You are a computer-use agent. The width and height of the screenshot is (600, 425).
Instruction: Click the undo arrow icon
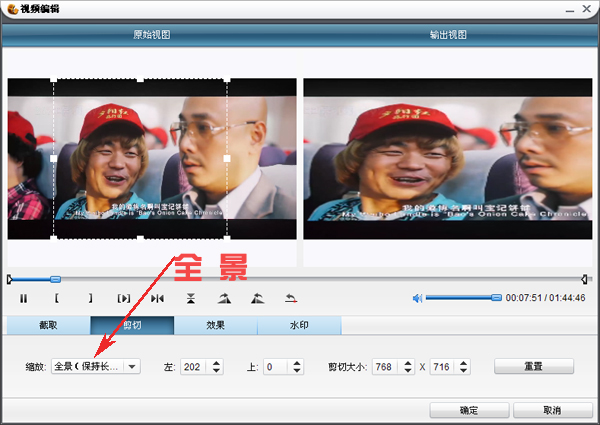291,298
